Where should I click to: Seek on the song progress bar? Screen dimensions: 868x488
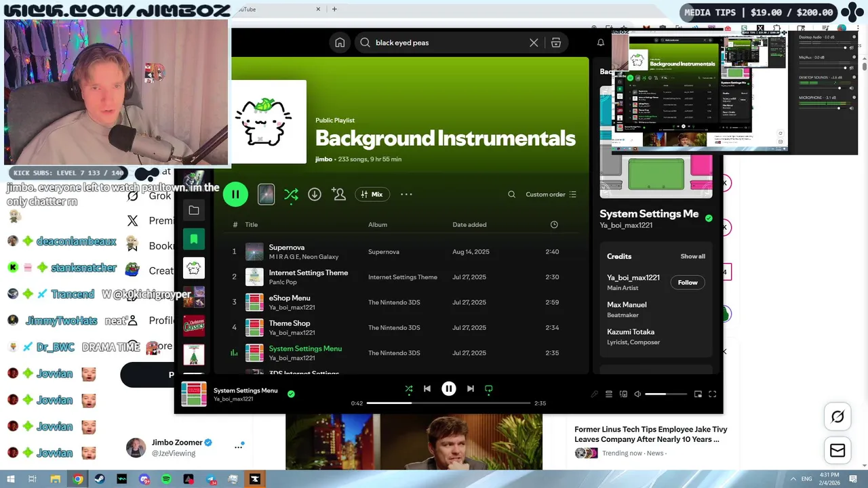[x=448, y=403]
